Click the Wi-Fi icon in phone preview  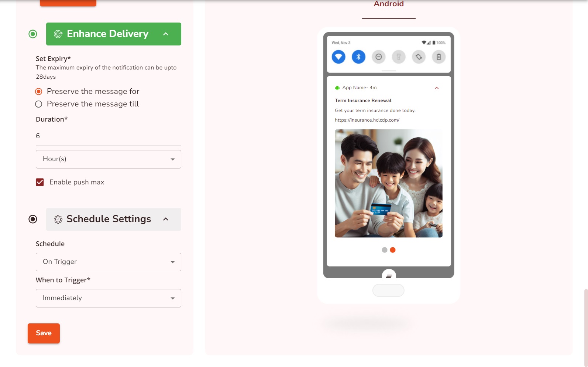(x=338, y=57)
